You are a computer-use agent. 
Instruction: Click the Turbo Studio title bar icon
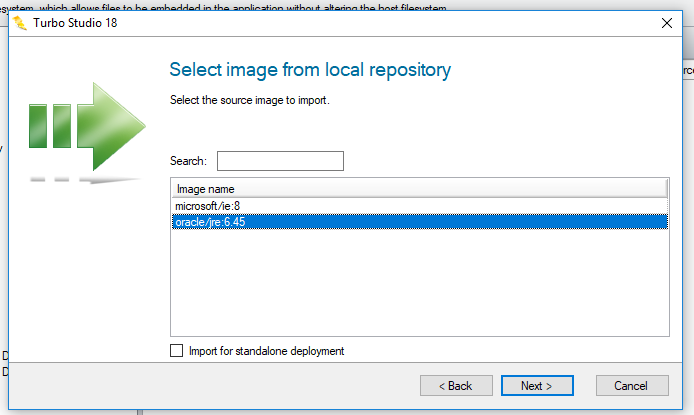click(20, 23)
